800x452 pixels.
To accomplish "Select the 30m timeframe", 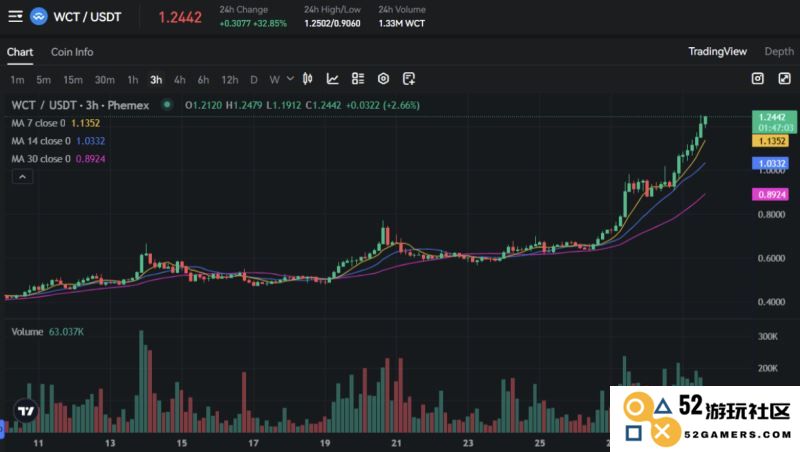I will [x=105, y=80].
